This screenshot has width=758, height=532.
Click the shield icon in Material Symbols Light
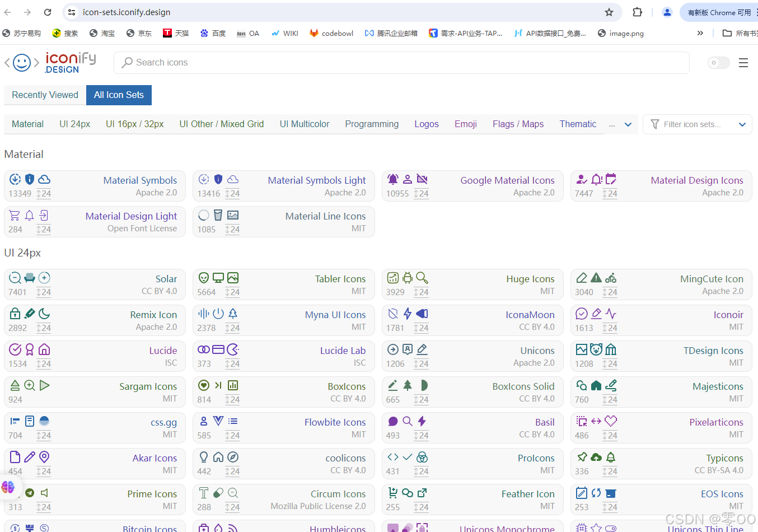[x=218, y=179]
